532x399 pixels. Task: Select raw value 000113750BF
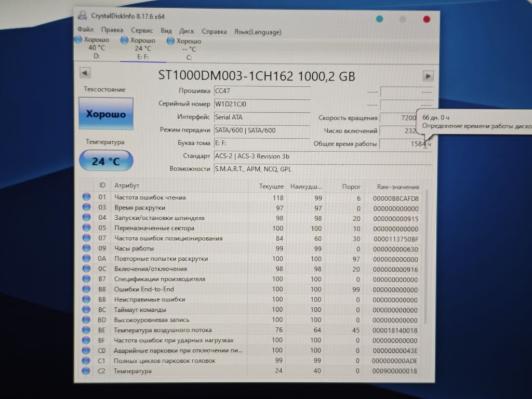395,239
